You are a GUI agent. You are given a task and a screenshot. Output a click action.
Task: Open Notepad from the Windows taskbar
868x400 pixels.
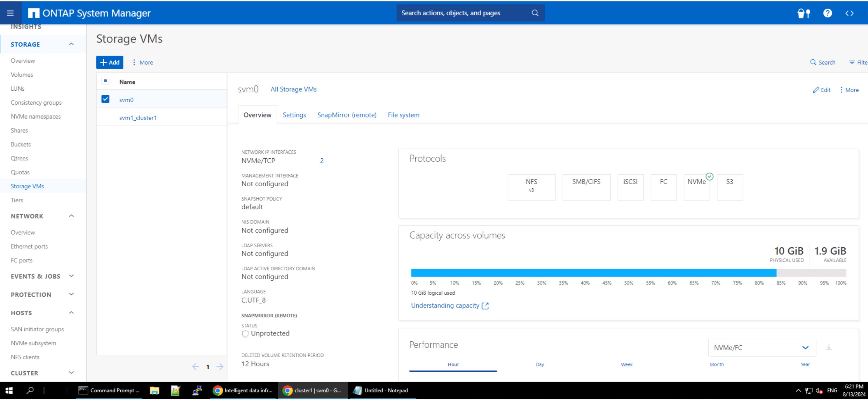point(381,390)
